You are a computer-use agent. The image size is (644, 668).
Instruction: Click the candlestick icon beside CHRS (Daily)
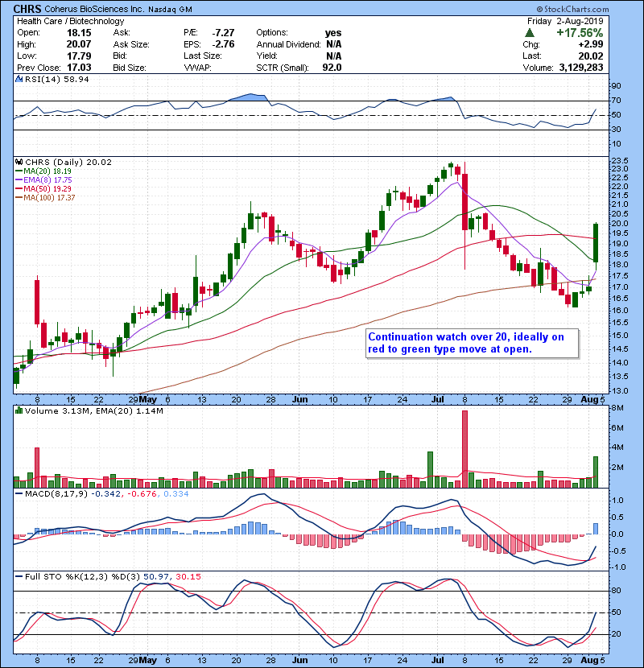coord(19,162)
